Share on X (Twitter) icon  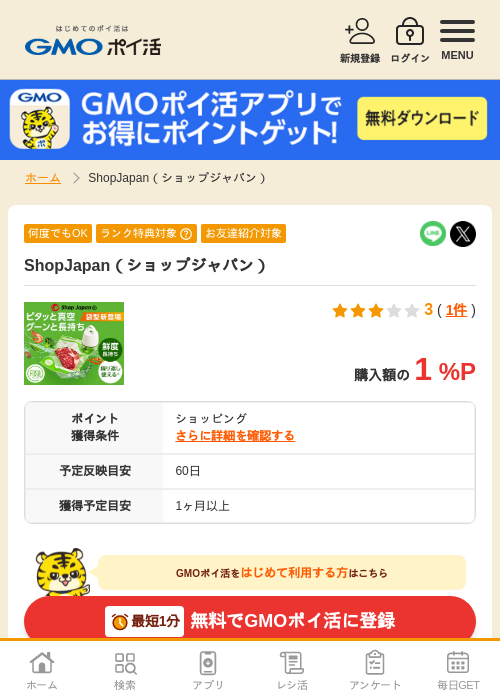[463, 233]
